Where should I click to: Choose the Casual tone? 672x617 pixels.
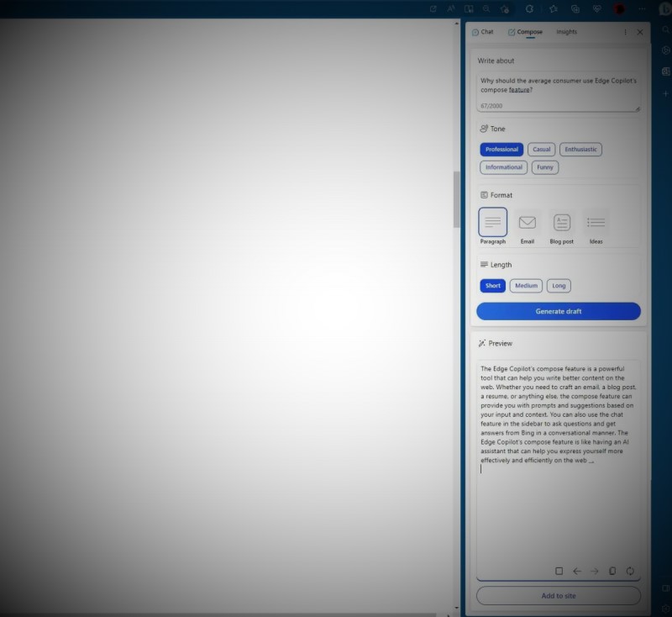[x=541, y=150]
